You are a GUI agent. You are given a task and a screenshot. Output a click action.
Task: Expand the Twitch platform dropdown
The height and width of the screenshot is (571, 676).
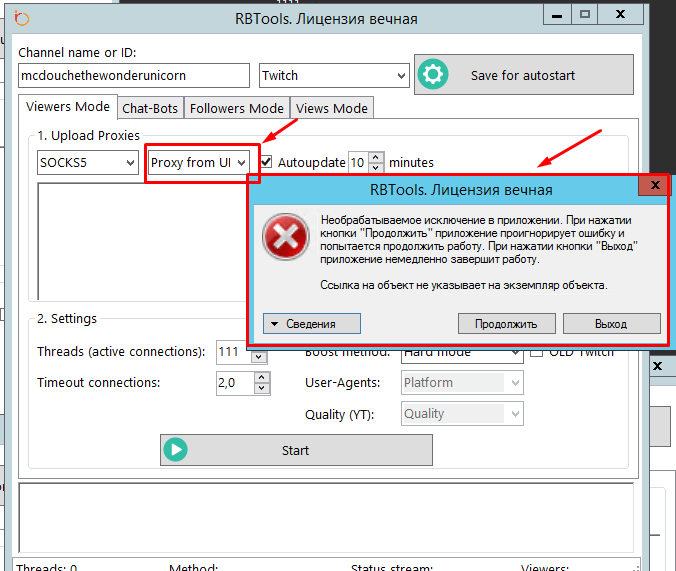[333, 75]
